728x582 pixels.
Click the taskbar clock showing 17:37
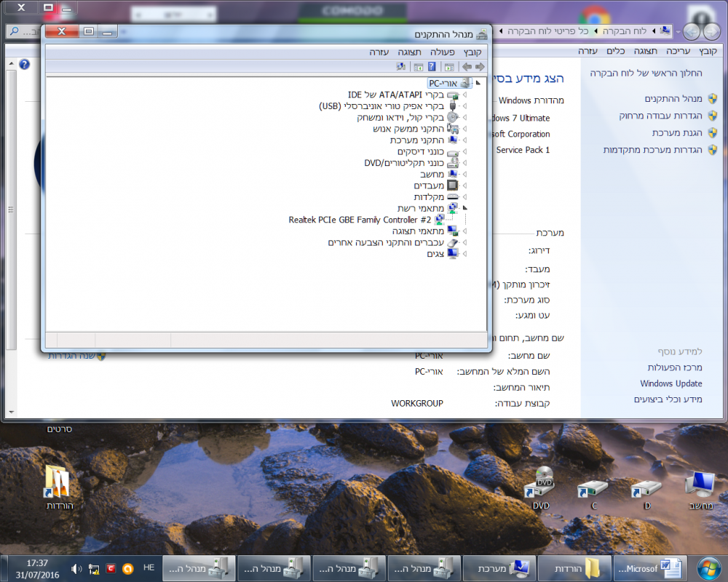[37, 569]
